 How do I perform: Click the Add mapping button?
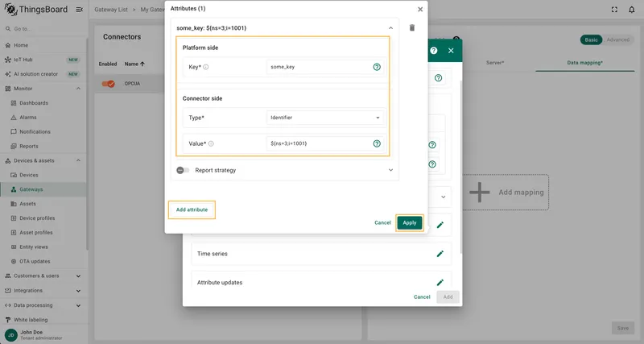(506, 193)
